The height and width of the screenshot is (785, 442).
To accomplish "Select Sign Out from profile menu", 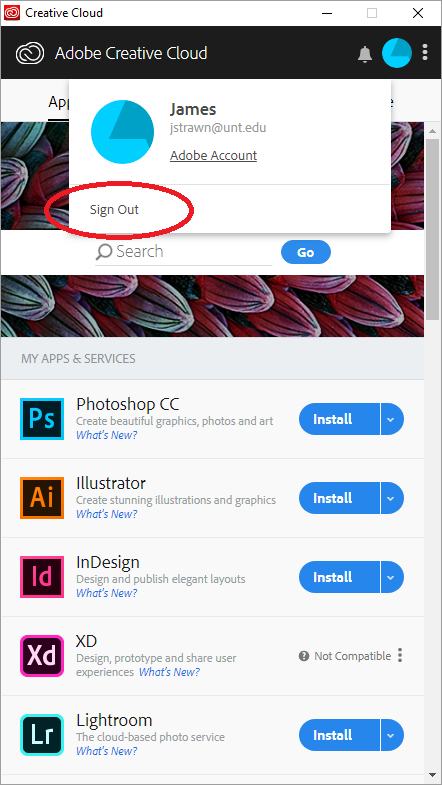I will (114, 210).
